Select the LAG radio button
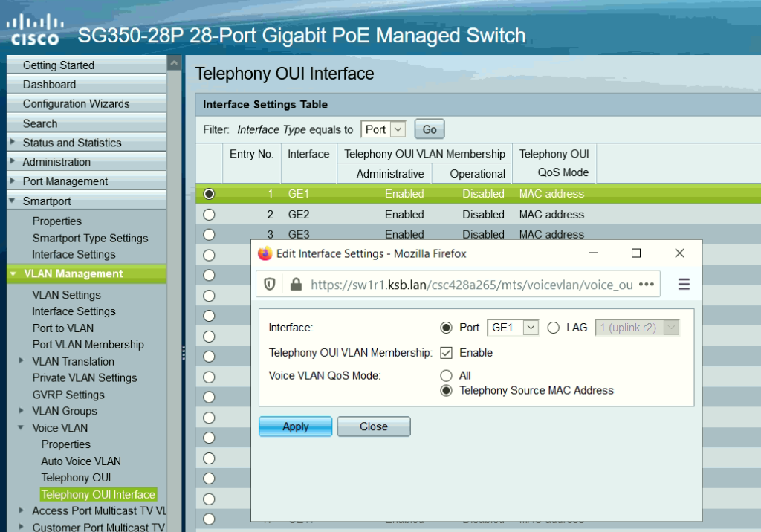761x532 pixels. click(553, 328)
